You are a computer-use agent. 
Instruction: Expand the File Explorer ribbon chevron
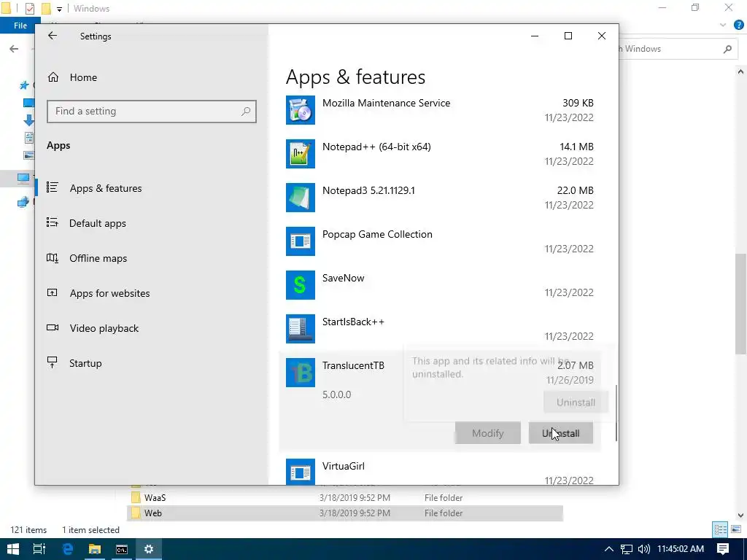[723, 26]
